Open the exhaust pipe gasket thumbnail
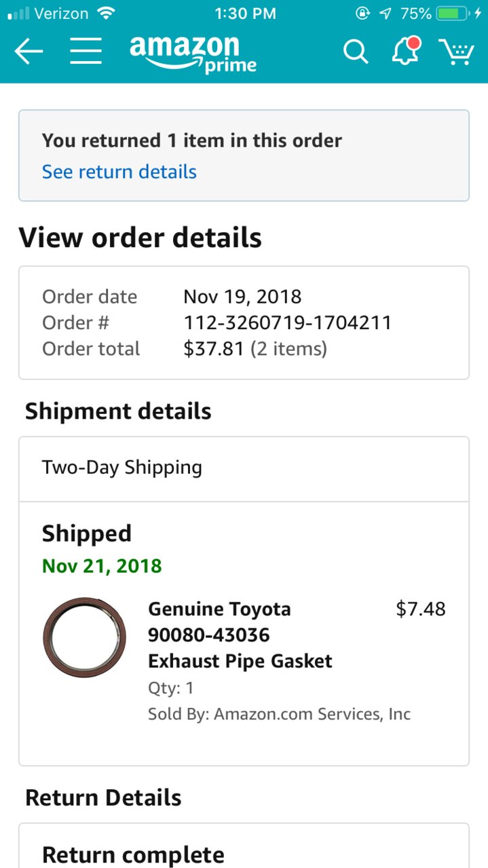Viewport: 488px width, 868px height. point(84,637)
